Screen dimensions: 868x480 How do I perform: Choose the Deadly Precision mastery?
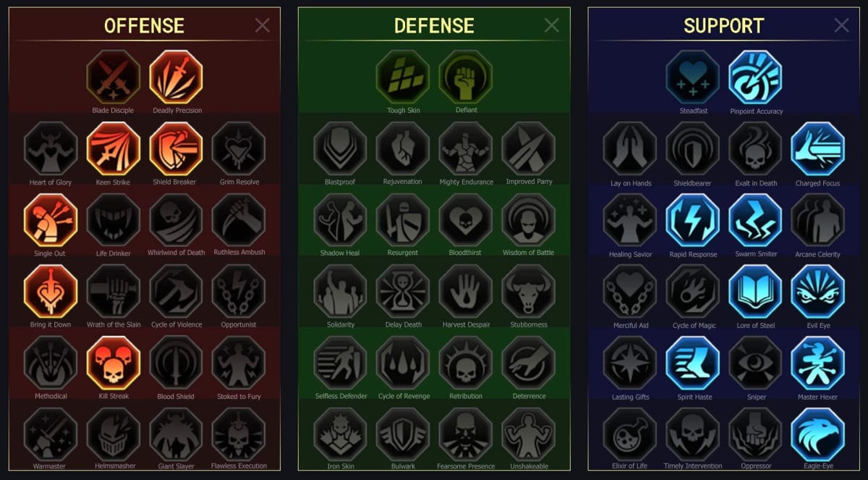point(176,77)
